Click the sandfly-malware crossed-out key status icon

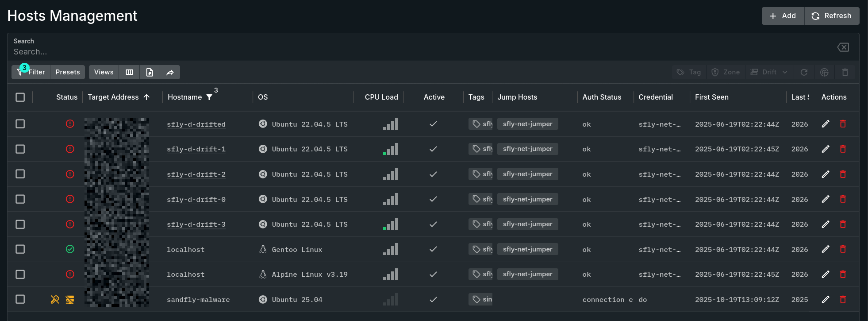coord(55,300)
